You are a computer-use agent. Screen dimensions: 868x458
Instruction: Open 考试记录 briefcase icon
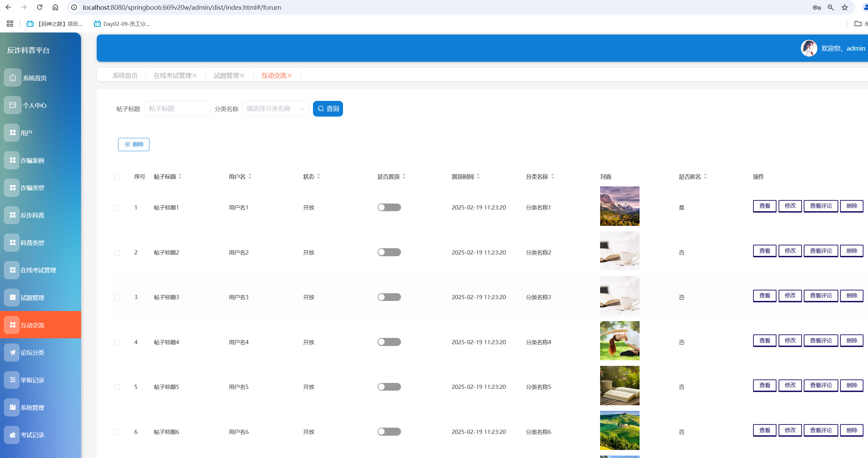(13, 435)
